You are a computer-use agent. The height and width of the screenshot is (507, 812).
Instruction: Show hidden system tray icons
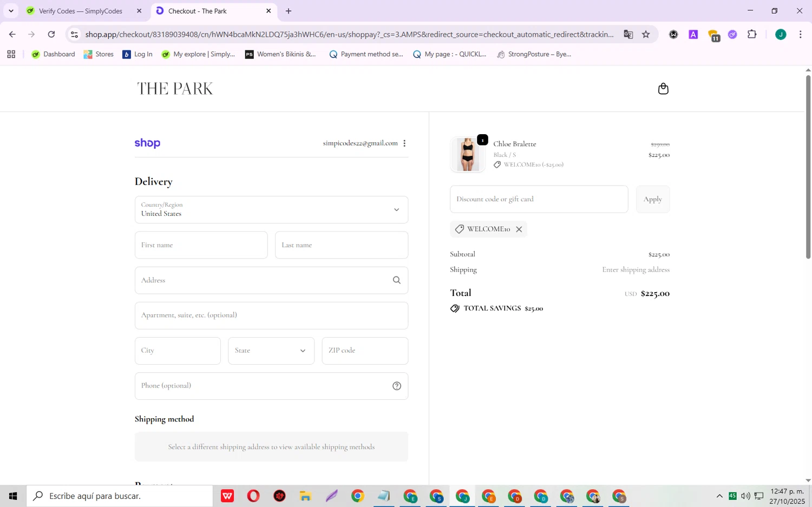click(719, 496)
